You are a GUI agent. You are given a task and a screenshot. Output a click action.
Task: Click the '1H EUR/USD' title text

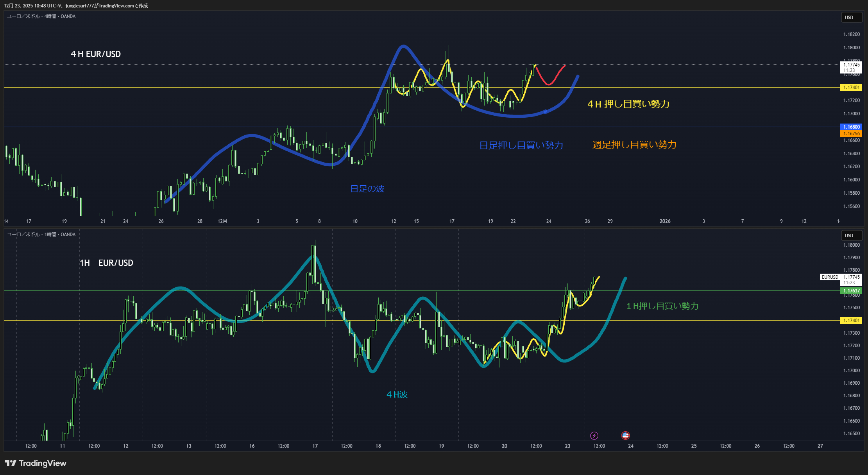coord(106,263)
